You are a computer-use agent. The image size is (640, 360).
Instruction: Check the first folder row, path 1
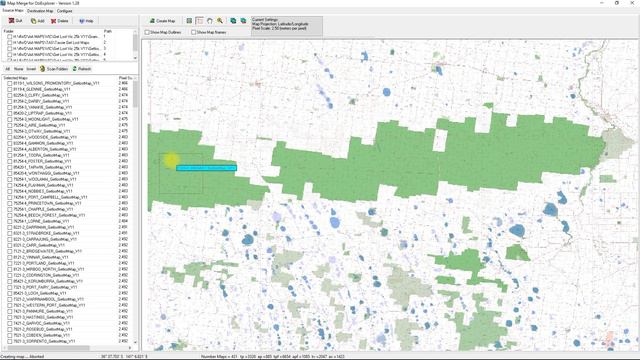coord(9,37)
